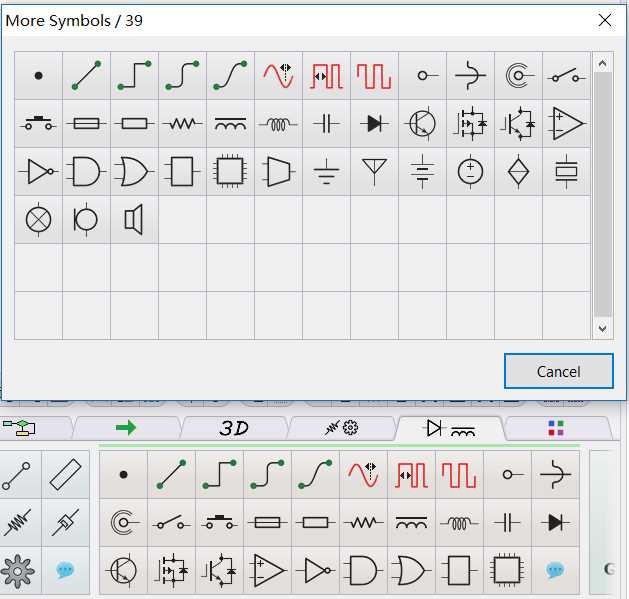Close the More Symbols dialog
Image resolution: width=629 pixels, height=599 pixels.
click(605, 20)
